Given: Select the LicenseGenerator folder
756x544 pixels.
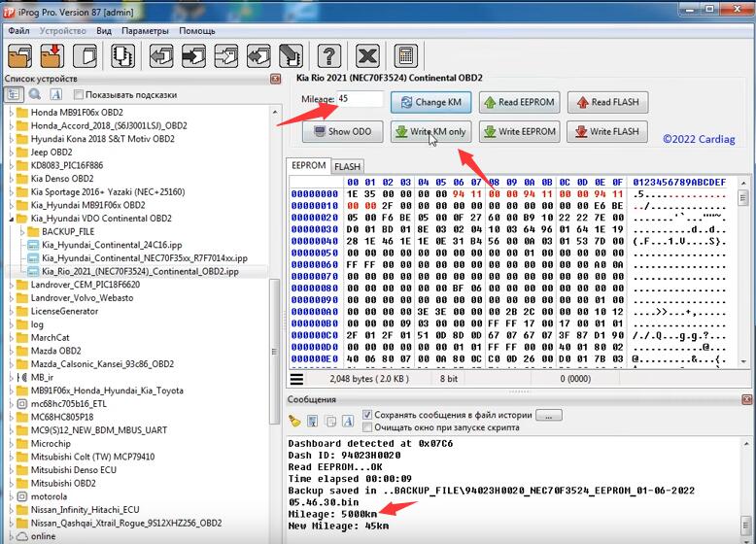Looking at the screenshot, I should (64, 311).
